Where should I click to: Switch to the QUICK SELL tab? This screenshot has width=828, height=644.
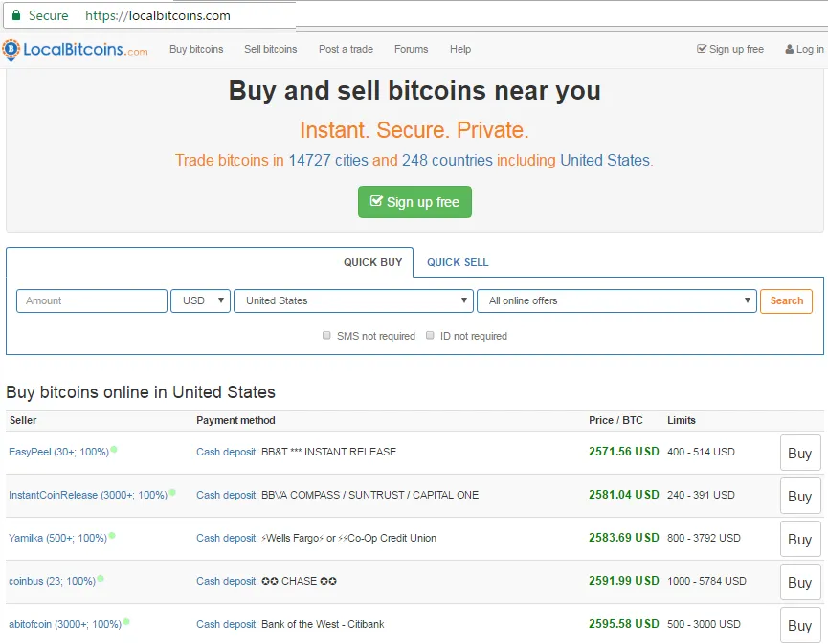458,262
